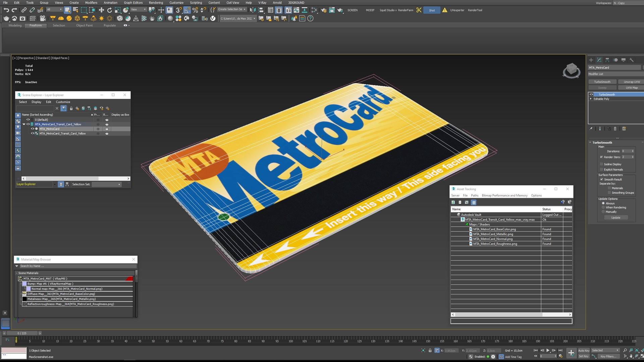This screenshot has height=362, width=644.
Task: Click Remove modifier trash icon
Action: [615, 129]
